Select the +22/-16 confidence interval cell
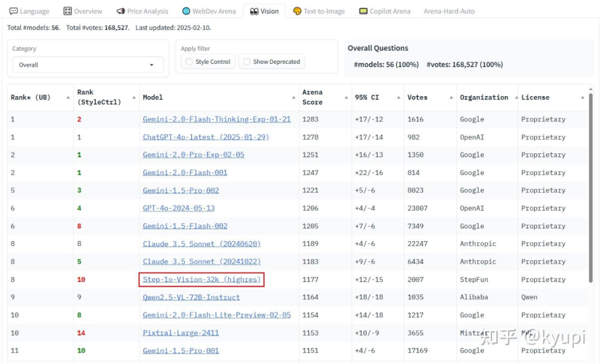The image size is (601, 364). [369, 173]
